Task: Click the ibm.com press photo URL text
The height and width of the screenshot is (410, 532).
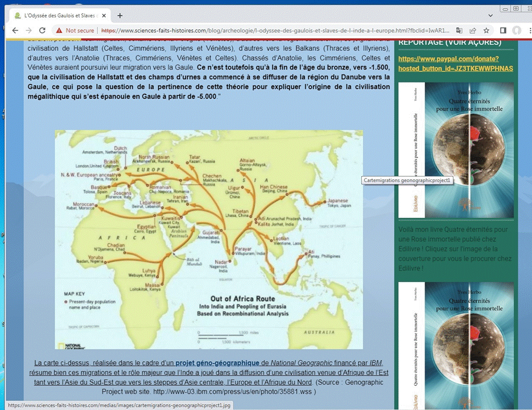Action: (232, 392)
